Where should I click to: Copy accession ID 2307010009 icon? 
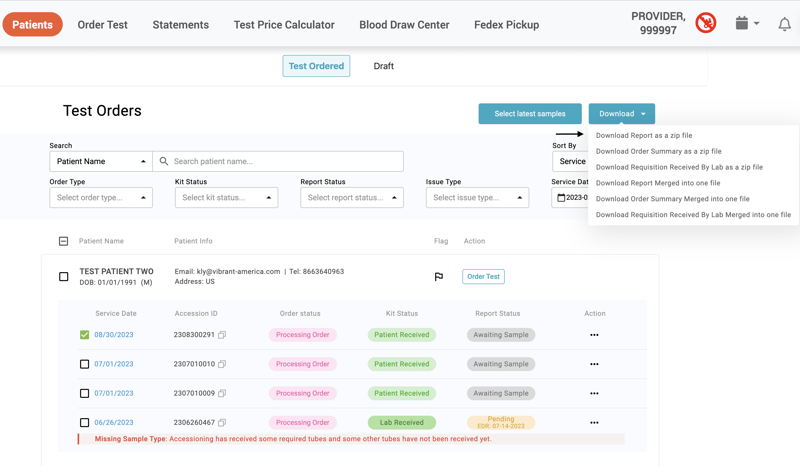point(222,393)
